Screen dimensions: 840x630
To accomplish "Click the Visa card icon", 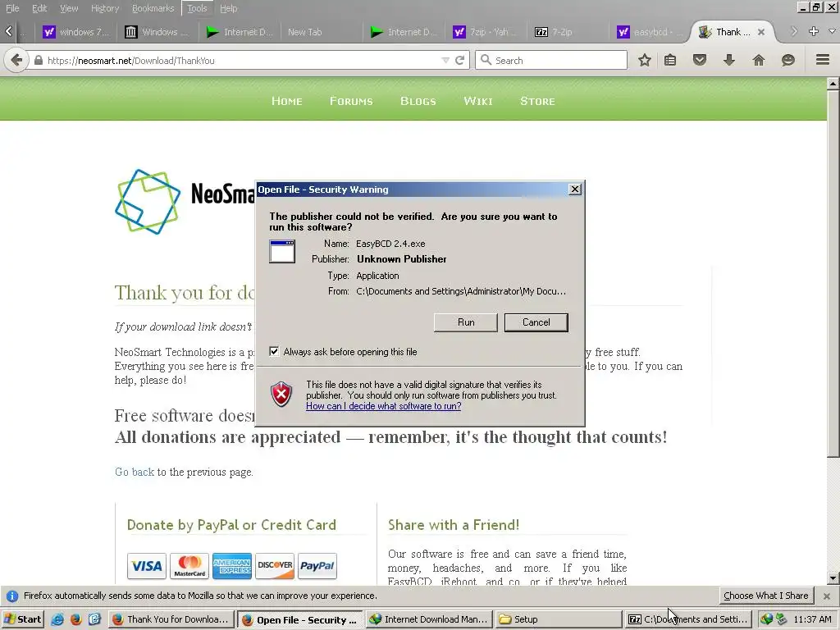I will tap(147, 566).
